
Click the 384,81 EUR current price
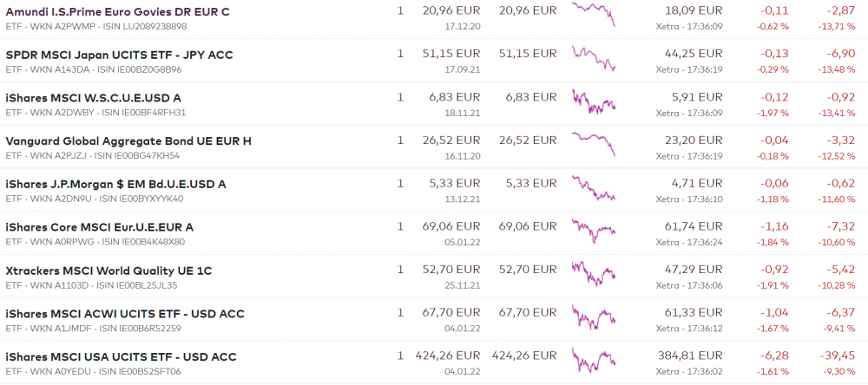coord(693,356)
